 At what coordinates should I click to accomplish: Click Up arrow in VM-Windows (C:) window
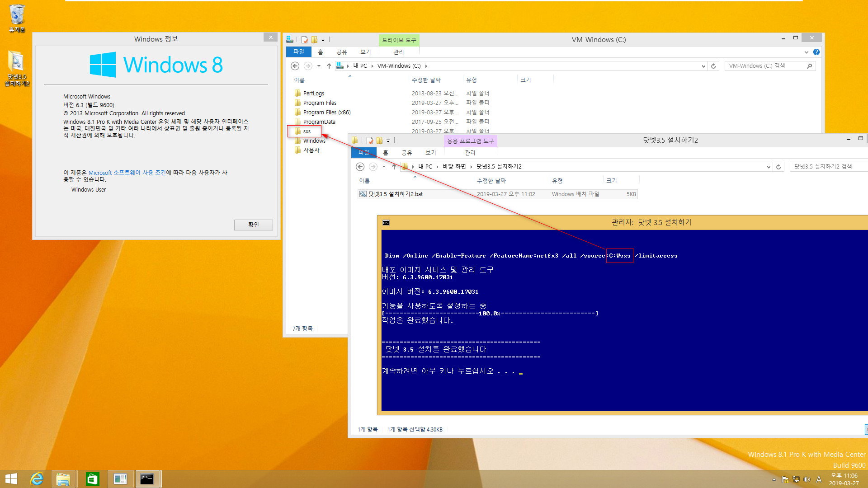coord(329,66)
